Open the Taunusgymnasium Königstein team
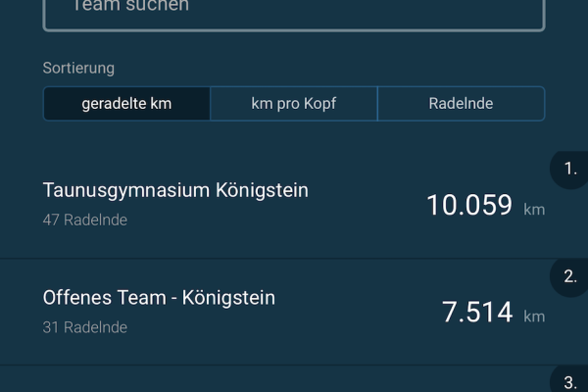The width and height of the screenshot is (588, 392). pos(175,190)
